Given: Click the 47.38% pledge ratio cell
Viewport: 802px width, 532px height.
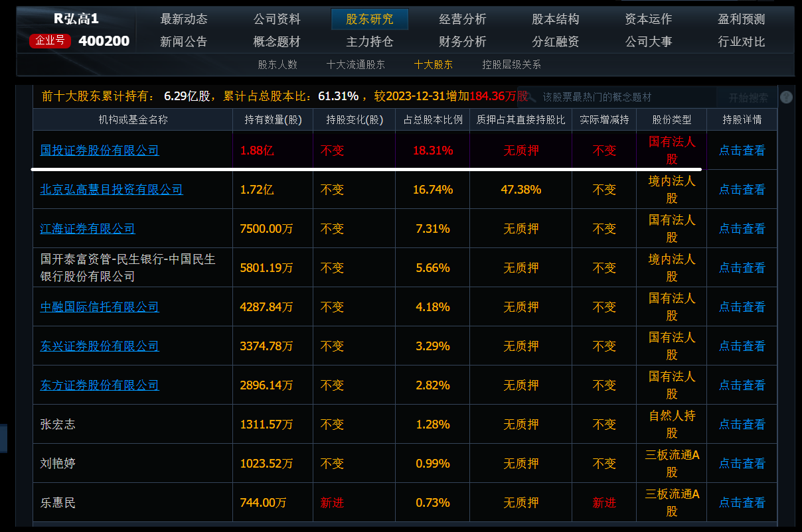Looking at the screenshot, I should 521,190.
